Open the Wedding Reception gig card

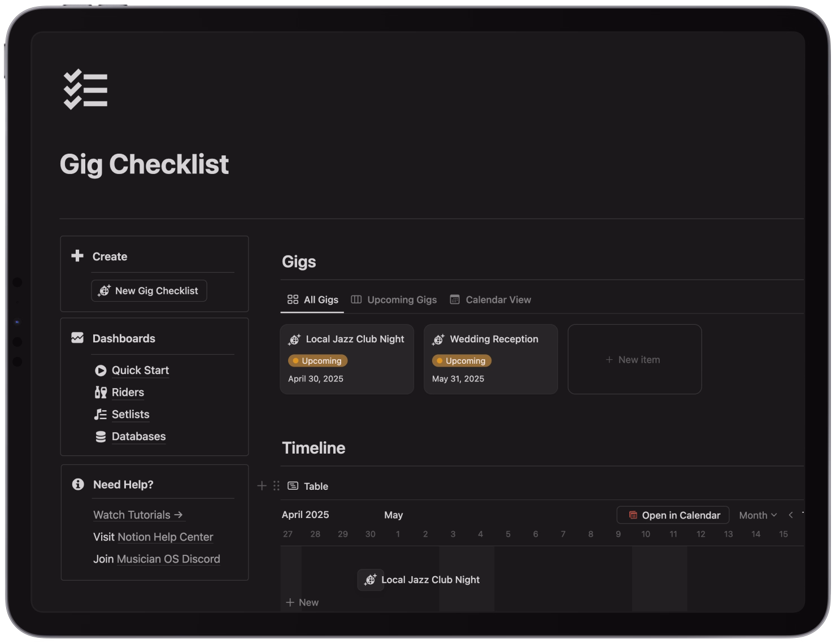[491, 359]
